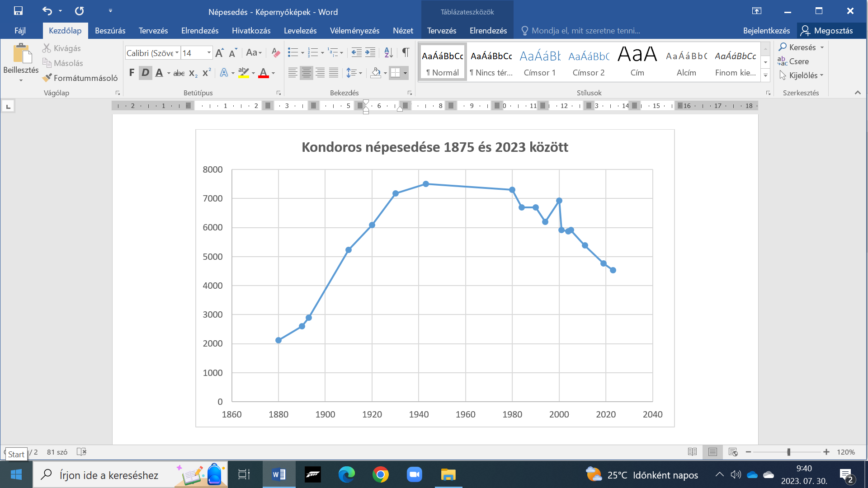Apply the yellow text highlight color
The image size is (868, 488).
pos(244,73)
